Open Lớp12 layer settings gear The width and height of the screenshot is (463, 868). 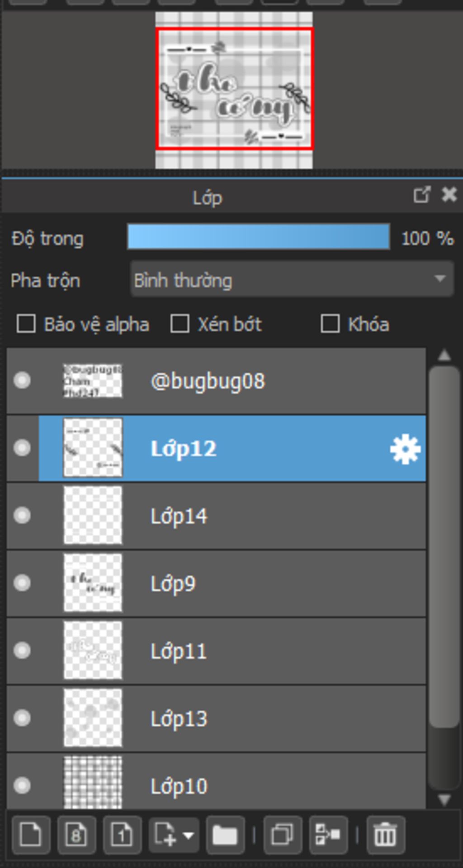405,449
